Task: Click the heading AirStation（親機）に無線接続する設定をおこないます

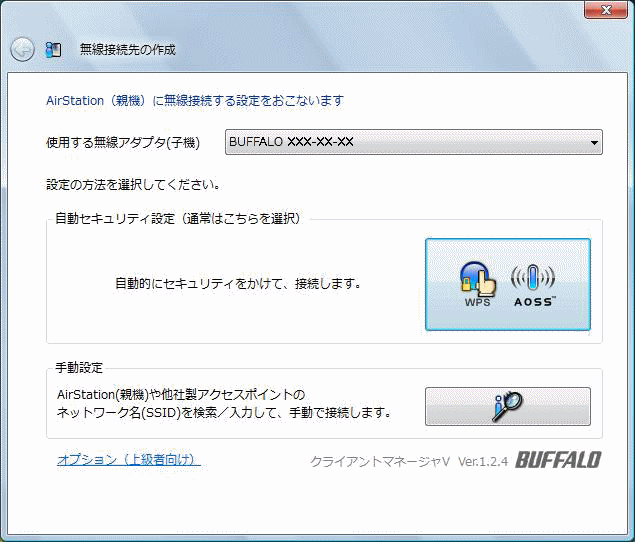Action: 195,100
